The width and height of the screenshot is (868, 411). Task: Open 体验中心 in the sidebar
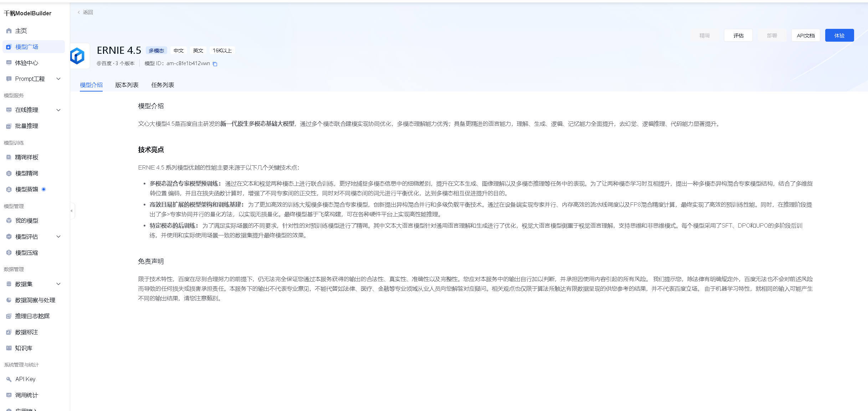[34, 63]
